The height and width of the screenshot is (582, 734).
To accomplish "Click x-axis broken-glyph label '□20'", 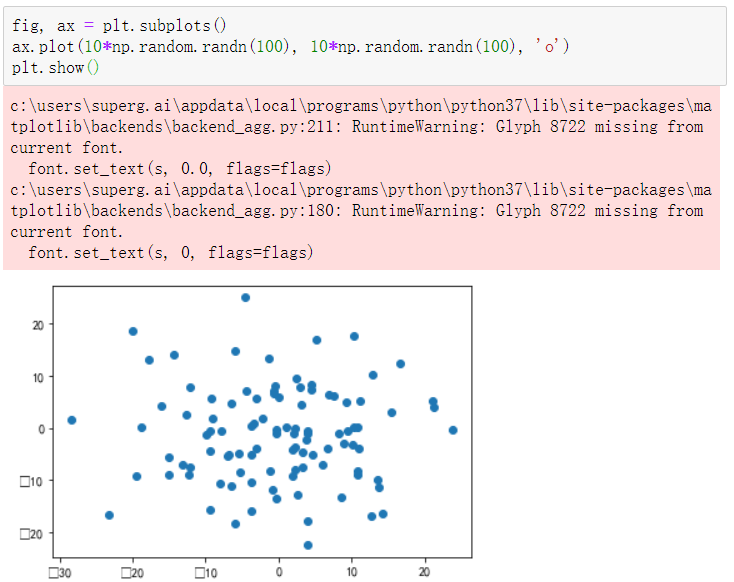I will 132,573.
